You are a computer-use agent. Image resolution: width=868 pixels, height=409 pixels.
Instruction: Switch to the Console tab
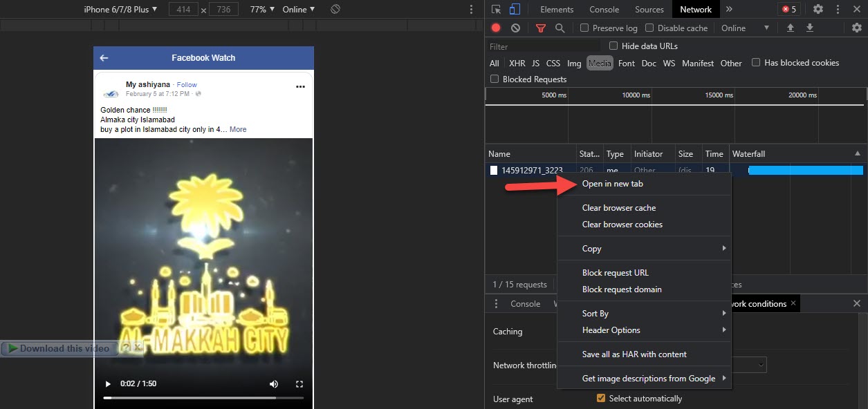point(604,10)
